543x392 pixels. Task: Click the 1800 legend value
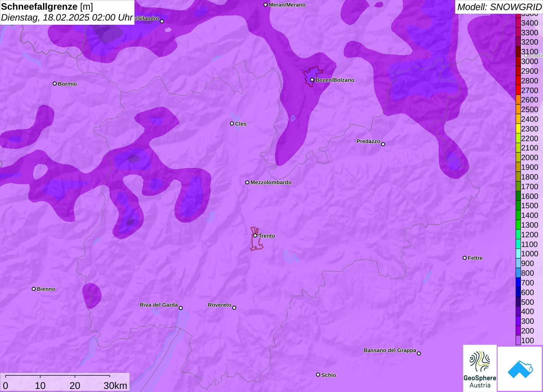coord(529,177)
